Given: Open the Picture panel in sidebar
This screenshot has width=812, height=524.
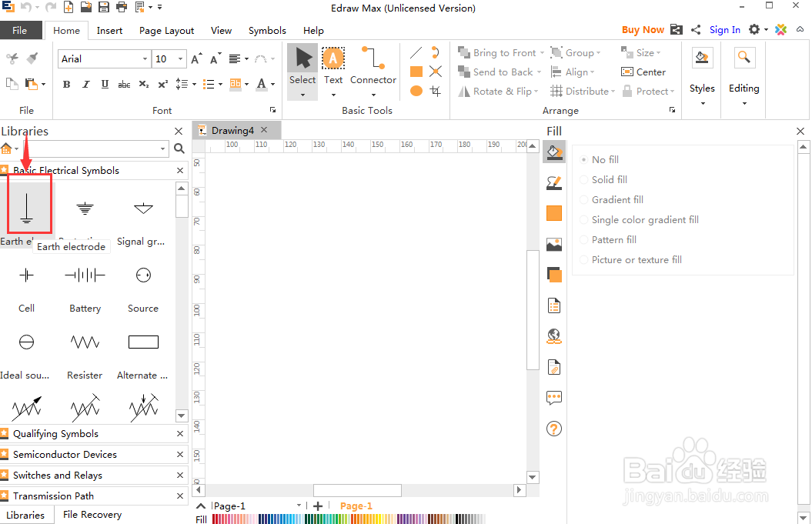Looking at the screenshot, I should (554, 244).
